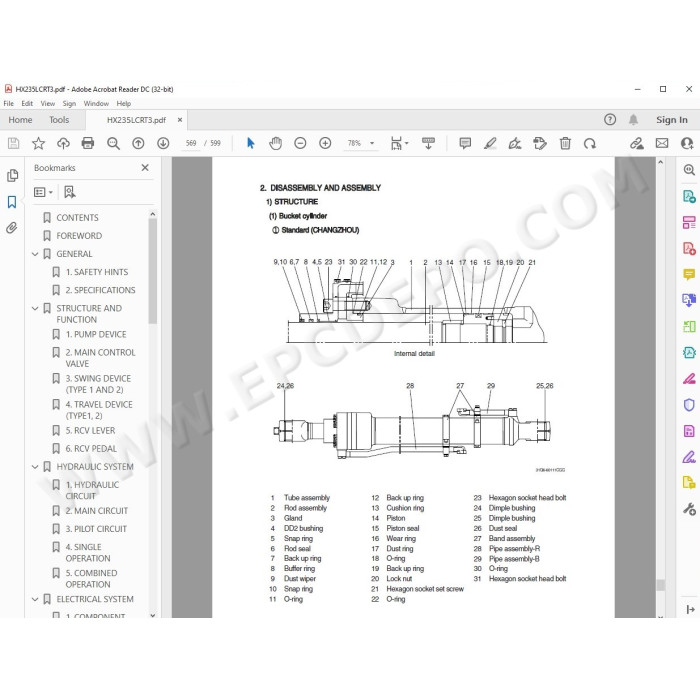
Task: Click the stamp tool icon
Action: coord(540,143)
